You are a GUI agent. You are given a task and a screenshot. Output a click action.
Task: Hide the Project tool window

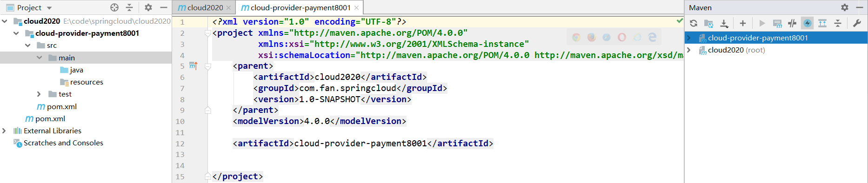163,7
